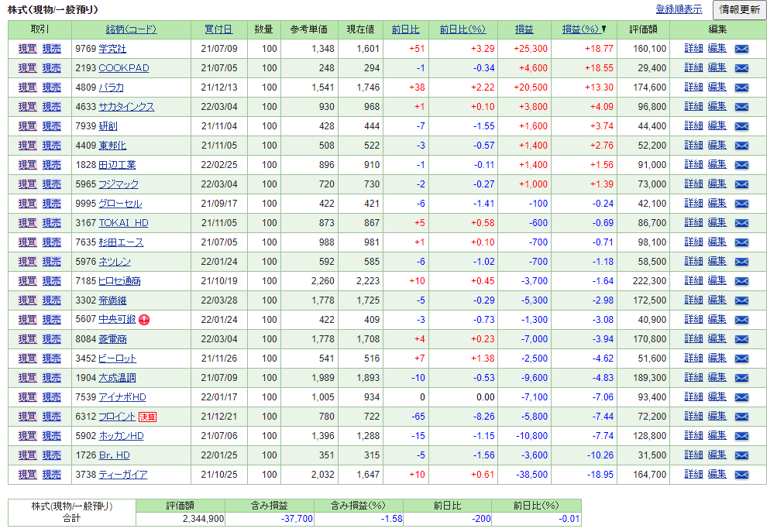777x532 pixels.
Task: Click the envelope icon in the 大成温調 row
Action: click(x=741, y=378)
